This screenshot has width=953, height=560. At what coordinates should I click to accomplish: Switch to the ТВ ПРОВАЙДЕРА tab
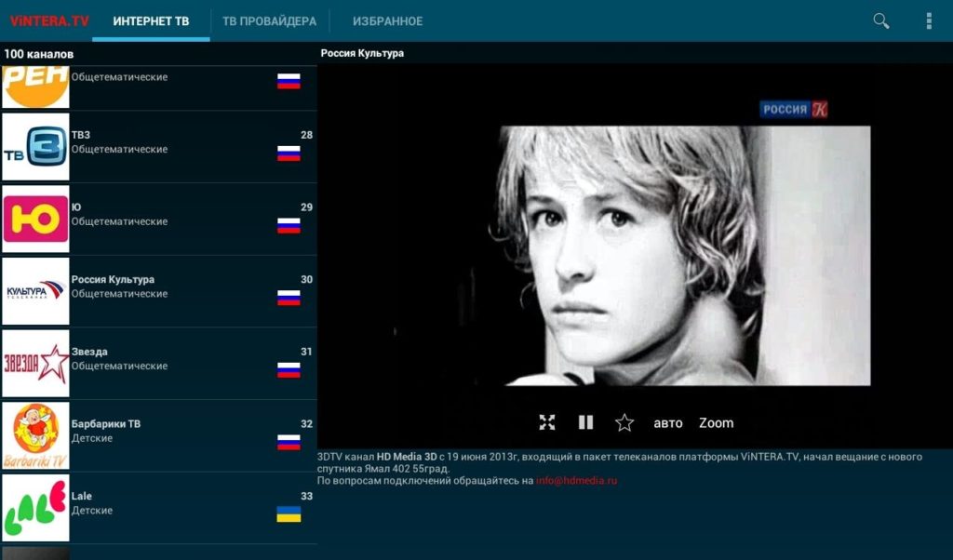[x=268, y=19]
